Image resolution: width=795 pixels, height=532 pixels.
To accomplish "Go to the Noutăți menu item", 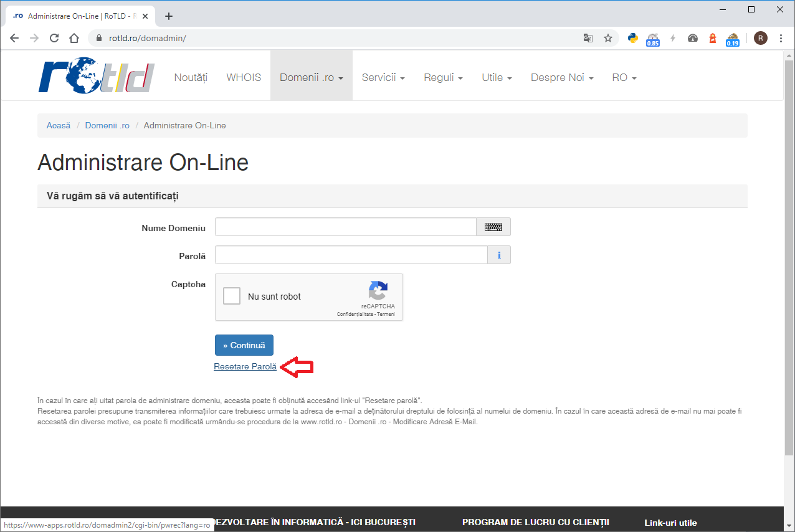I will click(191, 78).
